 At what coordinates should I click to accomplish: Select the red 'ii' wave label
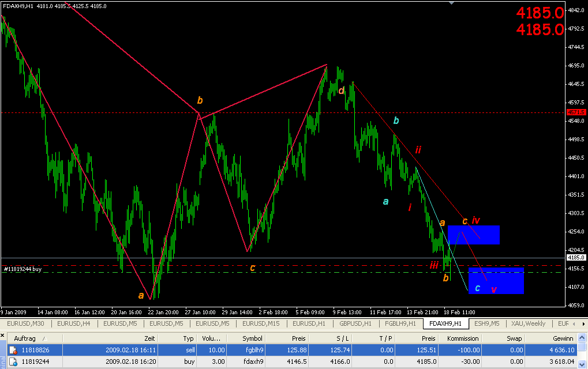(x=418, y=150)
